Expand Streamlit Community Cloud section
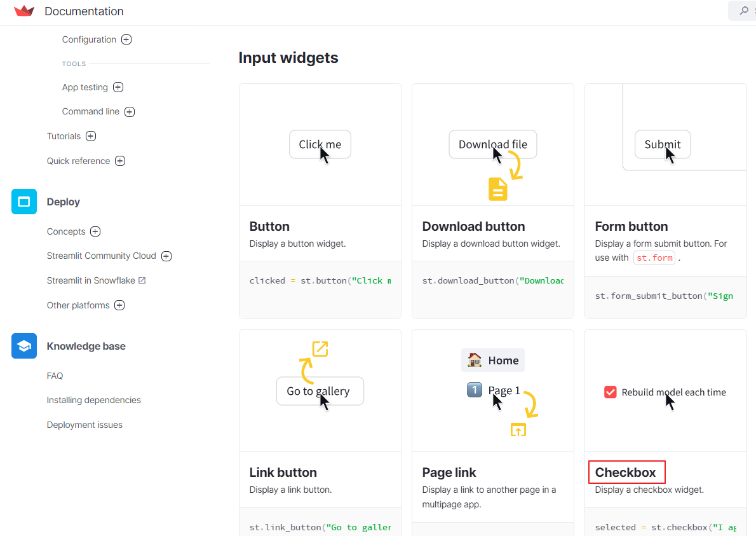Viewport: 756px width, 536px height. point(166,256)
